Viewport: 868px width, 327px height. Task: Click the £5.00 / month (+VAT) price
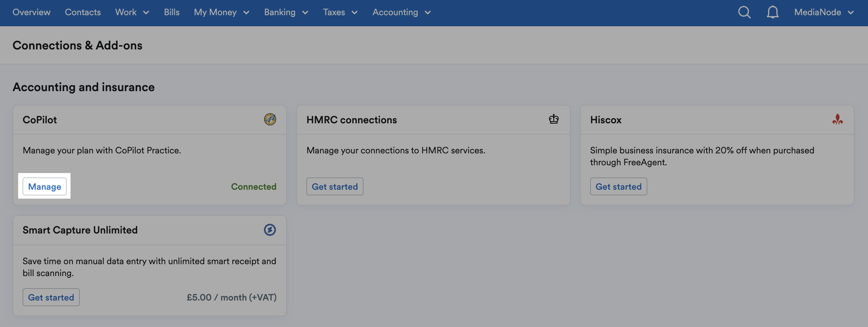point(231,297)
